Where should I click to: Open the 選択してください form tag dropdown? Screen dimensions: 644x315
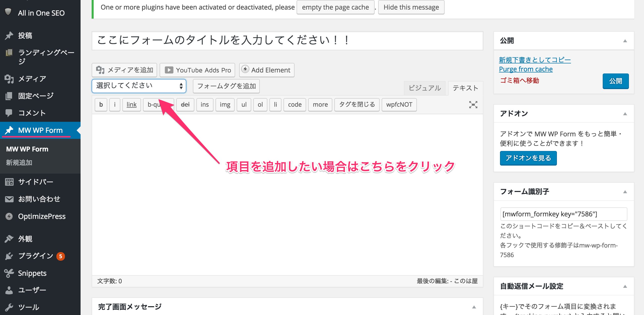pos(139,86)
